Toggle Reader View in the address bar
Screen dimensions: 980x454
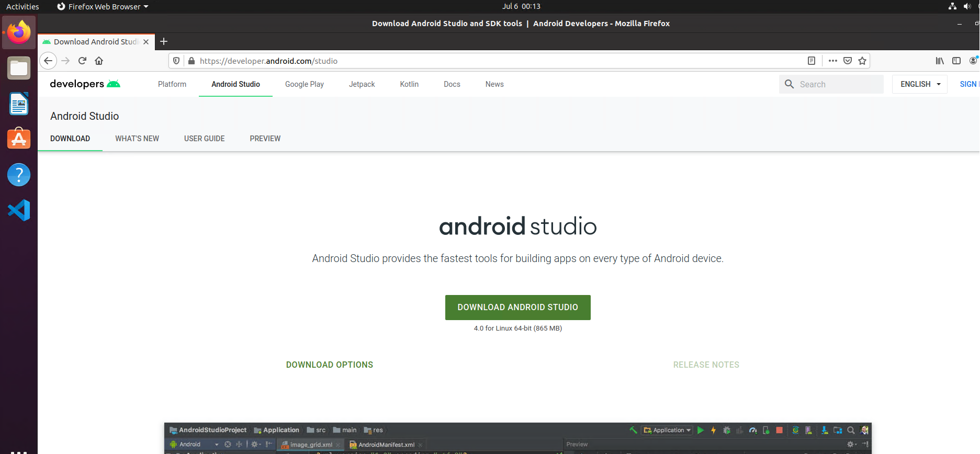coord(812,61)
